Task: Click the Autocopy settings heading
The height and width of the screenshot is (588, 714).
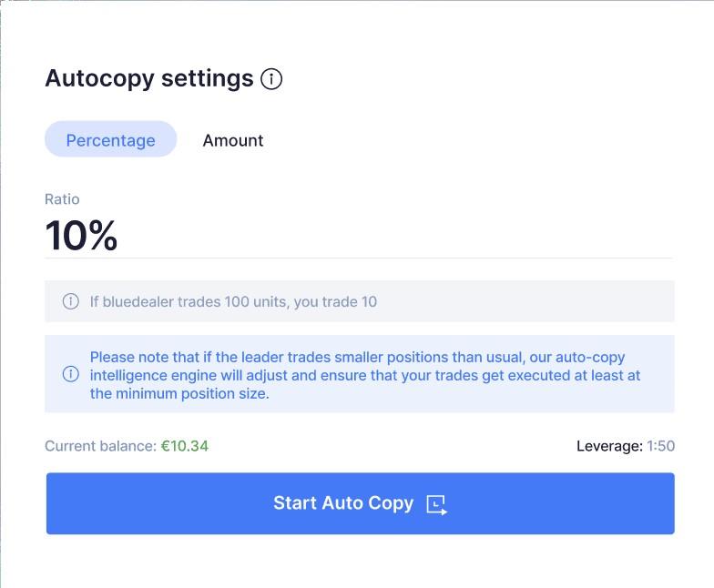Action: [148, 78]
